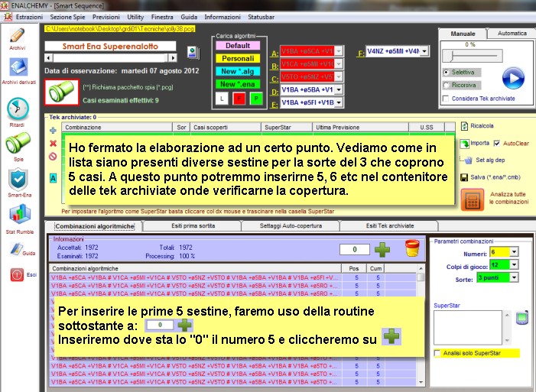Select the Ricorsiva radio option
536x392 pixels.
click(446, 85)
